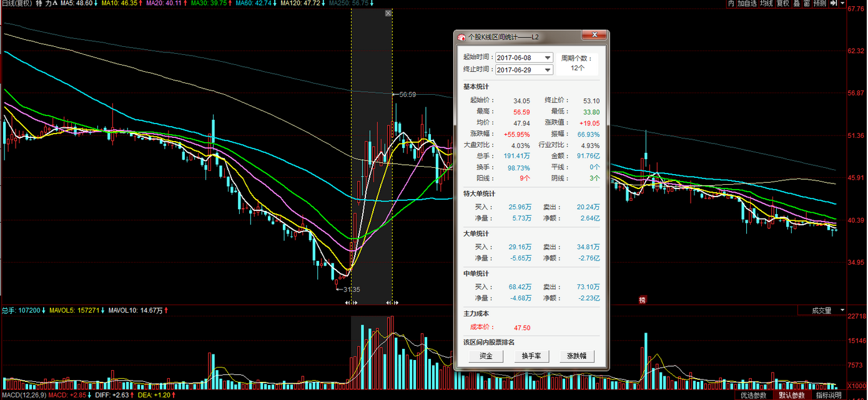Image resolution: width=868 pixels, height=400 pixels.
Task: Select the 默认参数 tab
Action: click(791, 395)
